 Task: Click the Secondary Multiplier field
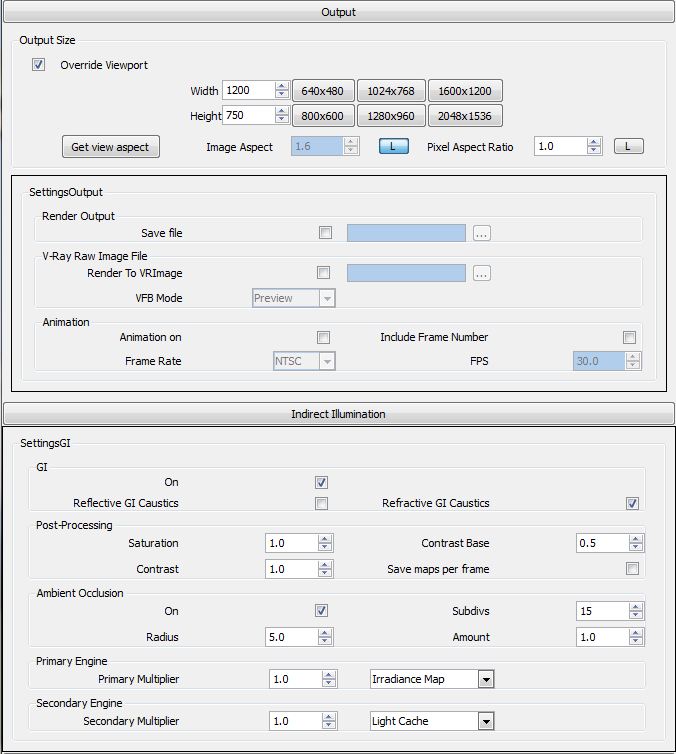point(295,721)
